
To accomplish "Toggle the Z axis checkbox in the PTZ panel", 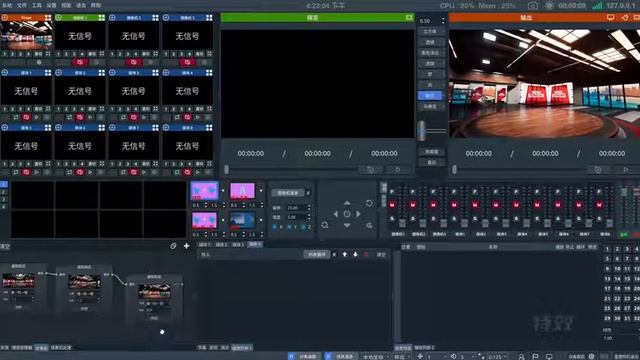I will [303, 227].
